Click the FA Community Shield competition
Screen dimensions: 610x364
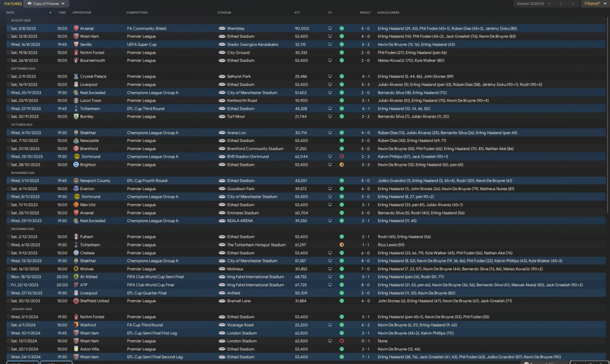tap(147, 29)
